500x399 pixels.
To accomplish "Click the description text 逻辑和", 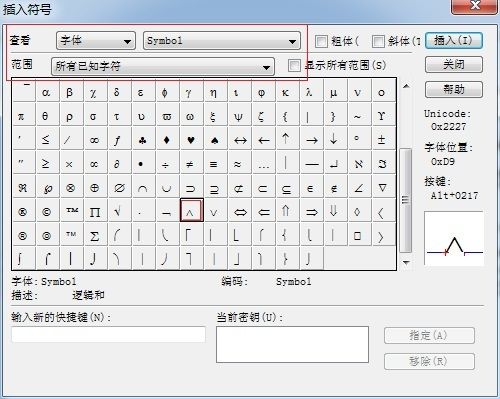I will 88,295.
